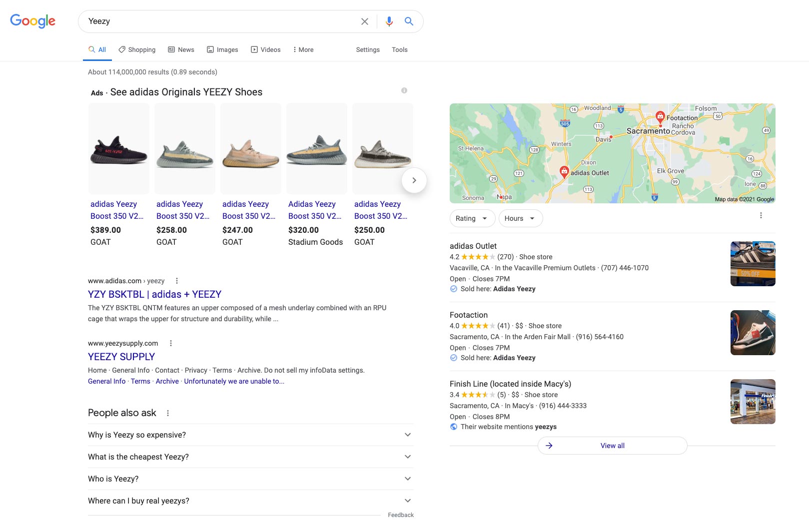809x532 pixels.
Task: Open three-dot options below the map
Action: 761,215
